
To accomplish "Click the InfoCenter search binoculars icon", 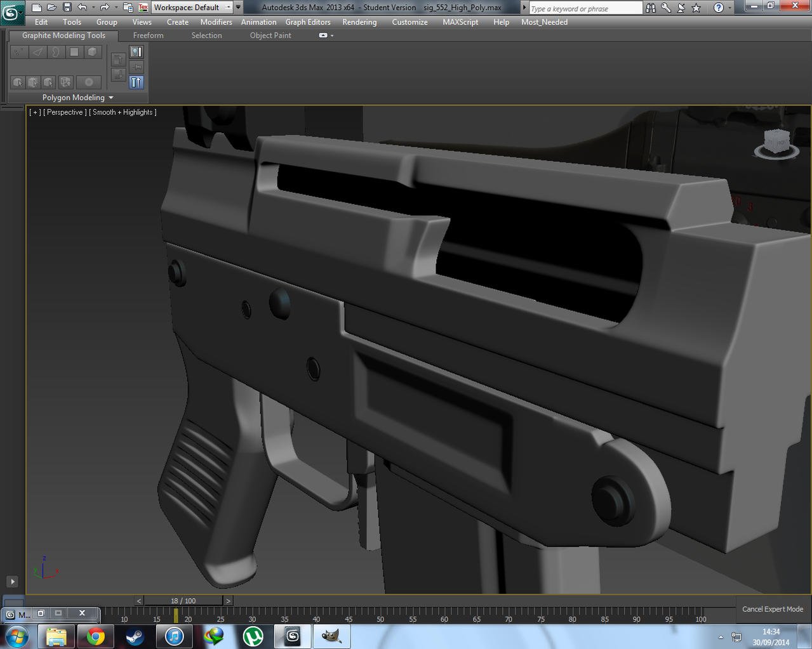I will [x=650, y=8].
